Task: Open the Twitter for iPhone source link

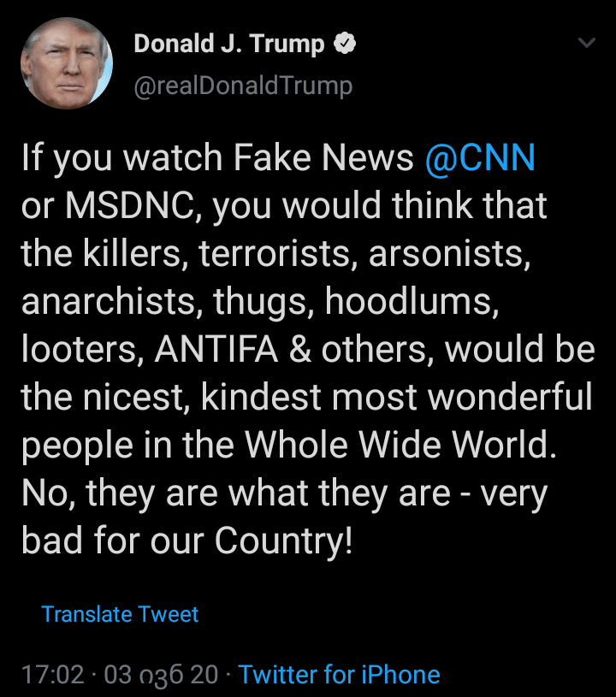Action: point(339,675)
